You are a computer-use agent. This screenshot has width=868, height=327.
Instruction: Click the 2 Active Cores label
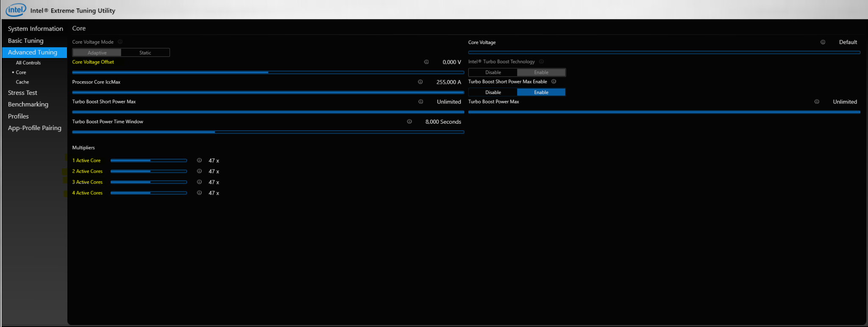pyautogui.click(x=87, y=171)
